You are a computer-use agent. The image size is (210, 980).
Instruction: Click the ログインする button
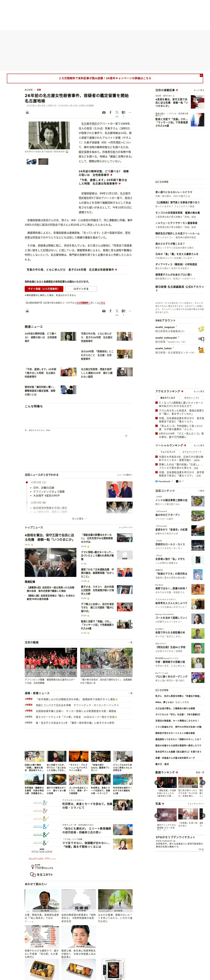click(81, 289)
